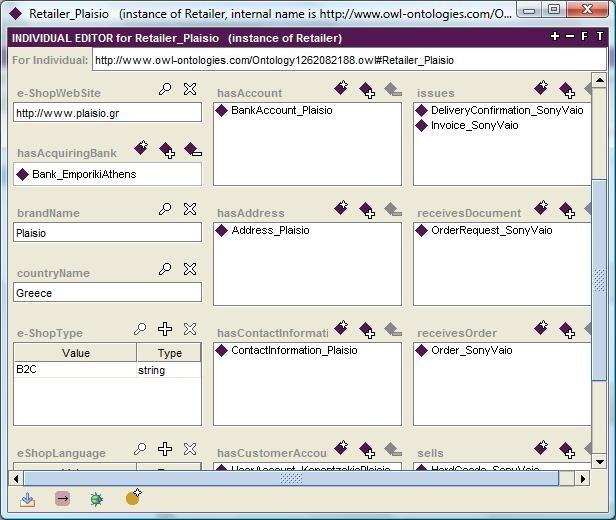
Task: Select OrderRequest_SonyVaio entry
Action: [x=484, y=230]
